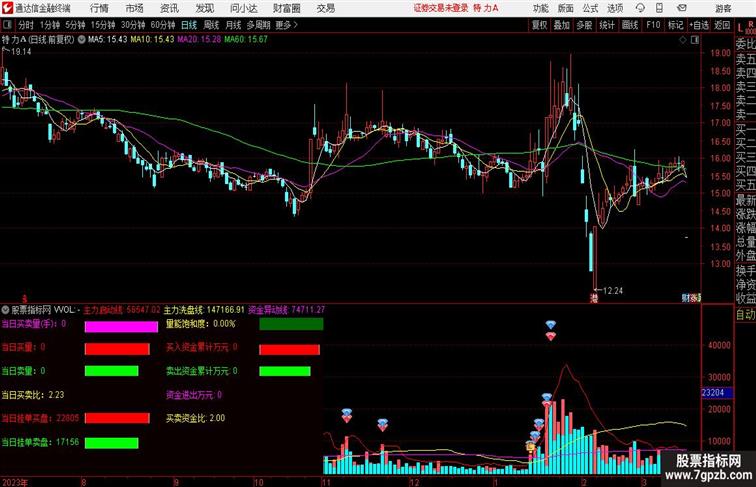Open the 公式 menu

[590, 8]
